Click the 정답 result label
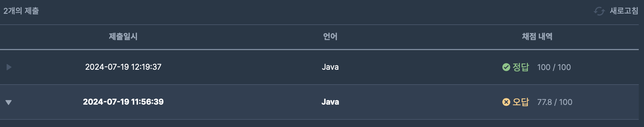This screenshot has height=127, width=644. [521, 67]
